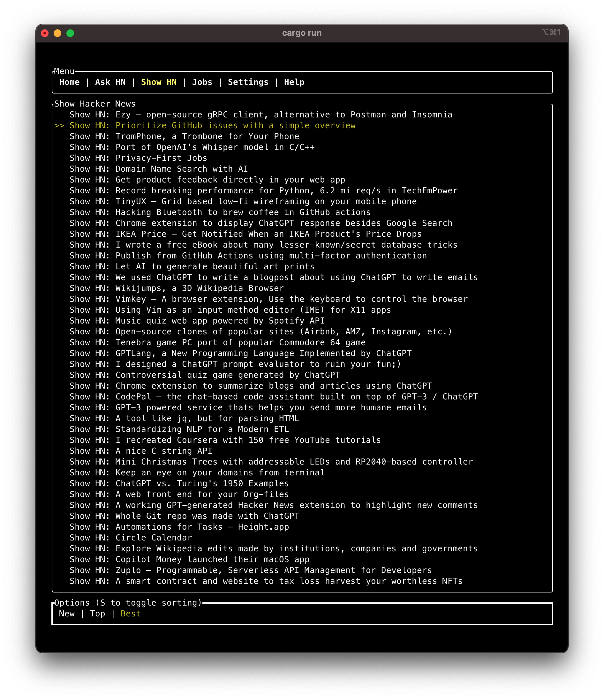Choose Best sorting option

click(131, 614)
